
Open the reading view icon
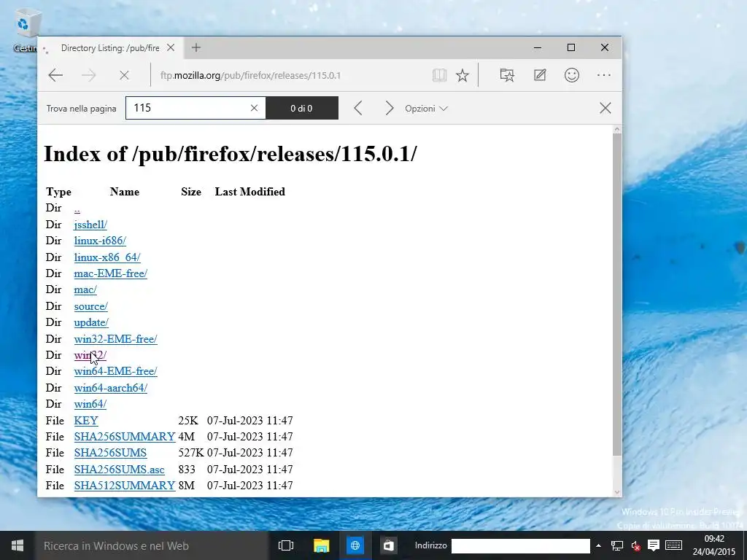439,75
